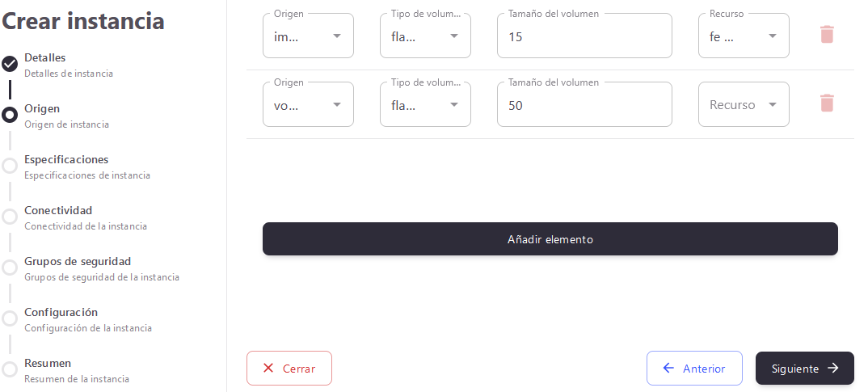Open the Detalles step label
Image resolution: width=868 pixels, height=392 pixels.
point(45,58)
